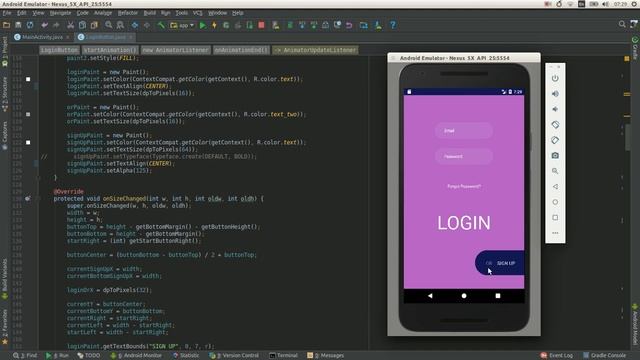Open the app run configuration dropdown
The width and height of the screenshot is (640, 360).
[x=182, y=25]
